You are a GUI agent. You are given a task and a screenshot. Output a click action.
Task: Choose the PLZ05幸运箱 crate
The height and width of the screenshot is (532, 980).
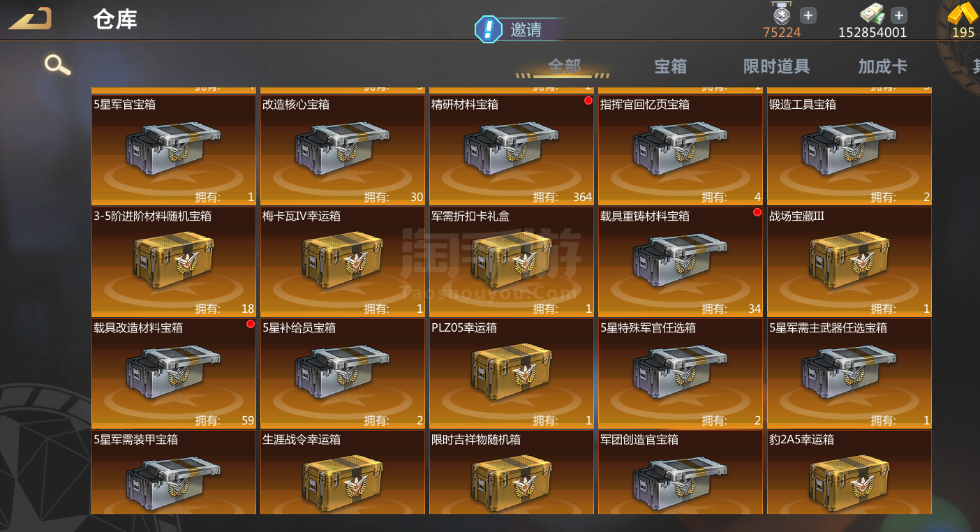pos(512,374)
